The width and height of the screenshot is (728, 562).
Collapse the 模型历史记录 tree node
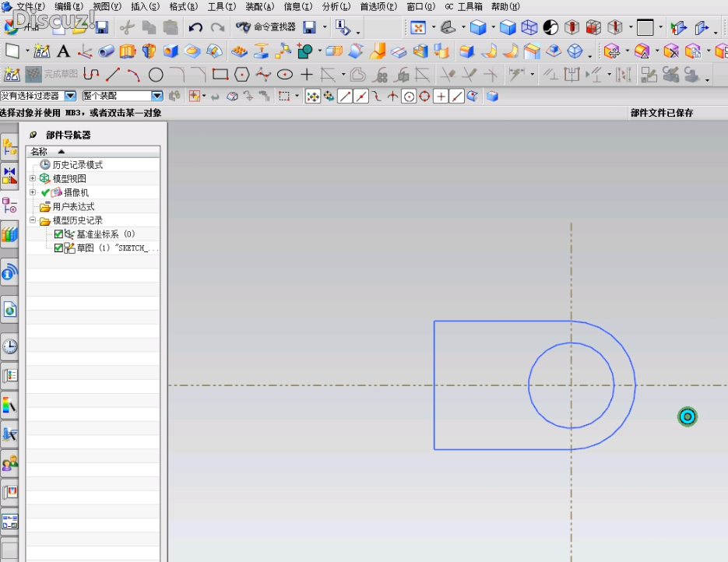[x=33, y=220]
